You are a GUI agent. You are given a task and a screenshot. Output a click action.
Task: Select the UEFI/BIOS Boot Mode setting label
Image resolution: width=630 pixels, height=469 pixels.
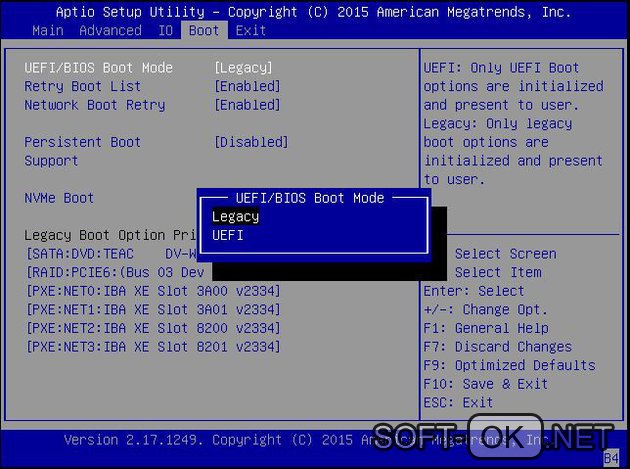(x=98, y=68)
